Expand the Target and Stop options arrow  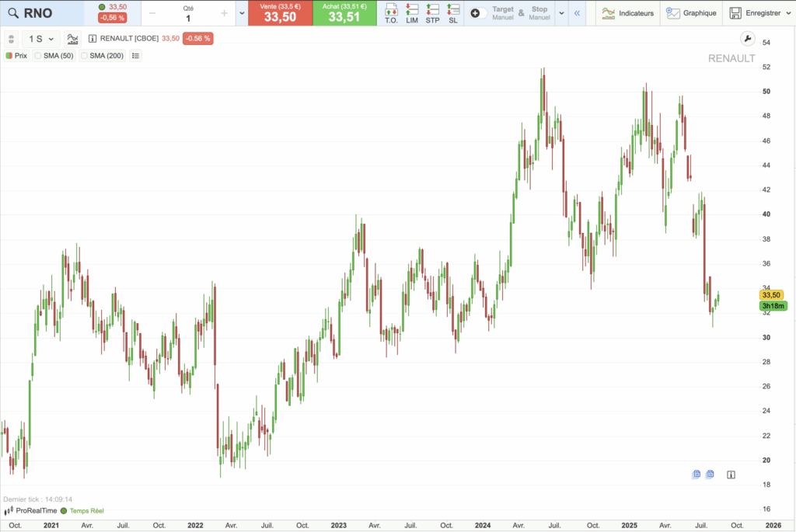(560, 13)
